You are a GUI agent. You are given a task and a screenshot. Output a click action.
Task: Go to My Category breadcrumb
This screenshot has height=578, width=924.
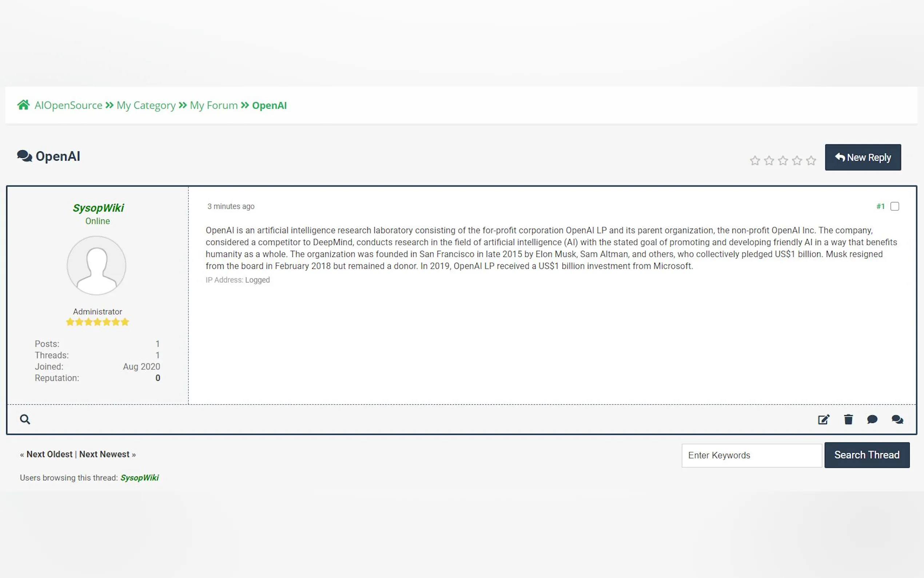coord(146,105)
